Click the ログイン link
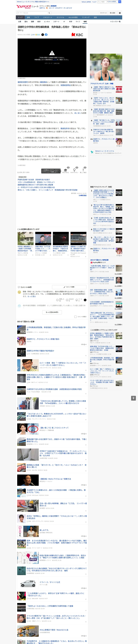The width and height of the screenshot is (138, 644). [42, 8]
